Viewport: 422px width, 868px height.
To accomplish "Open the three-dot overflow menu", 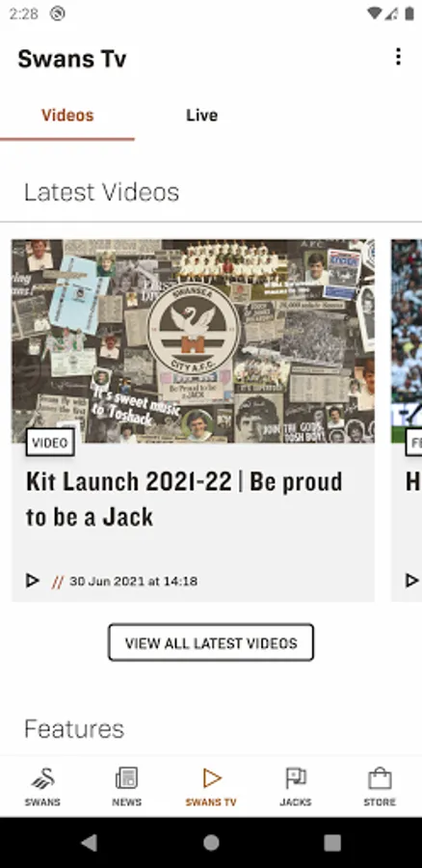I will [398, 57].
